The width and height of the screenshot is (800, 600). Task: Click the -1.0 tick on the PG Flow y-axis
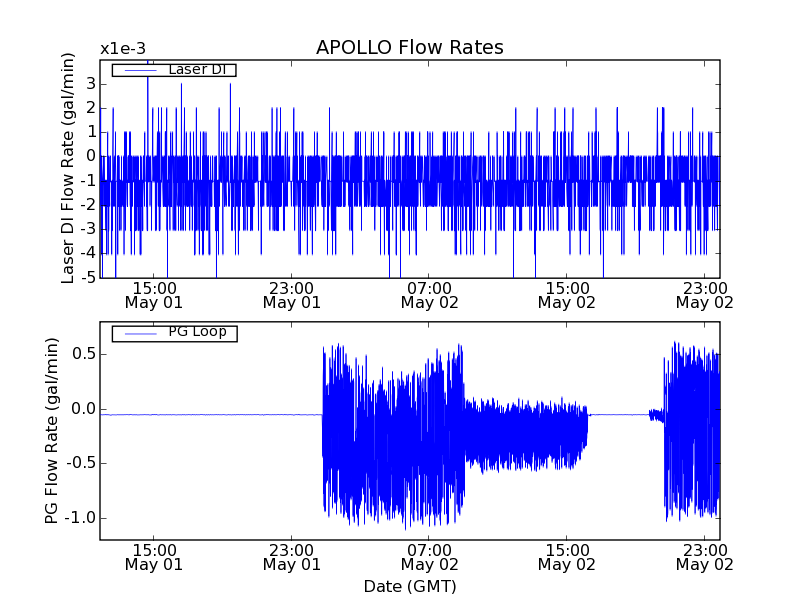click(x=80, y=518)
